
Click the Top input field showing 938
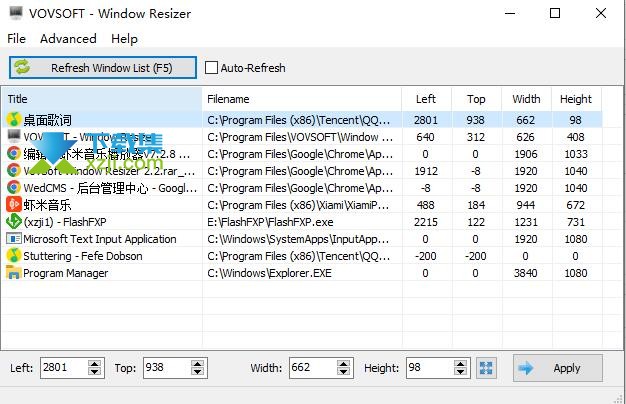click(x=167, y=368)
